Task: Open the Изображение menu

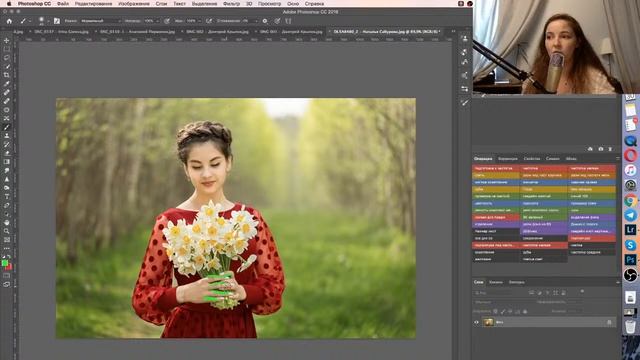Action: point(133,4)
